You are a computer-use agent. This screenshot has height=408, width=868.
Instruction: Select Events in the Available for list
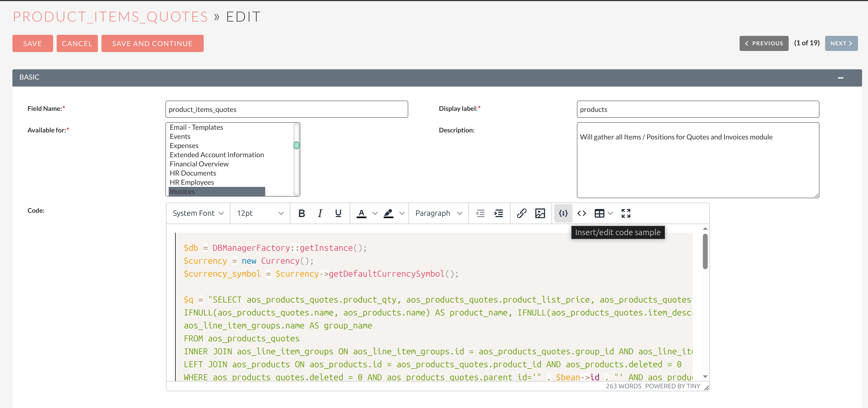tap(180, 136)
